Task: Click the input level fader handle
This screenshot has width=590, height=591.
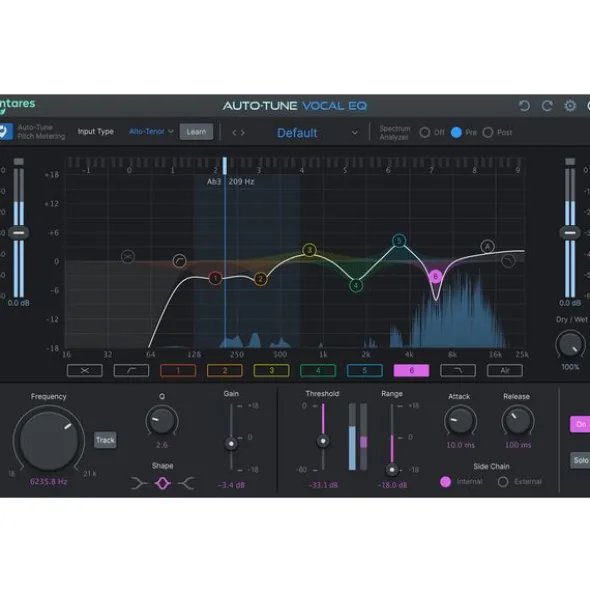Action: pyautogui.click(x=18, y=233)
